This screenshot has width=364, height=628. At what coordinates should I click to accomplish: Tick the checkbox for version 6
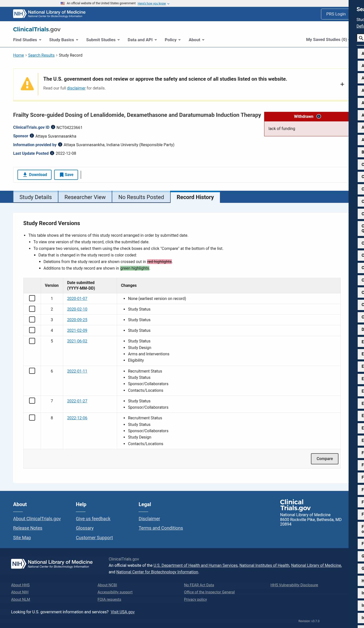[32, 371]
